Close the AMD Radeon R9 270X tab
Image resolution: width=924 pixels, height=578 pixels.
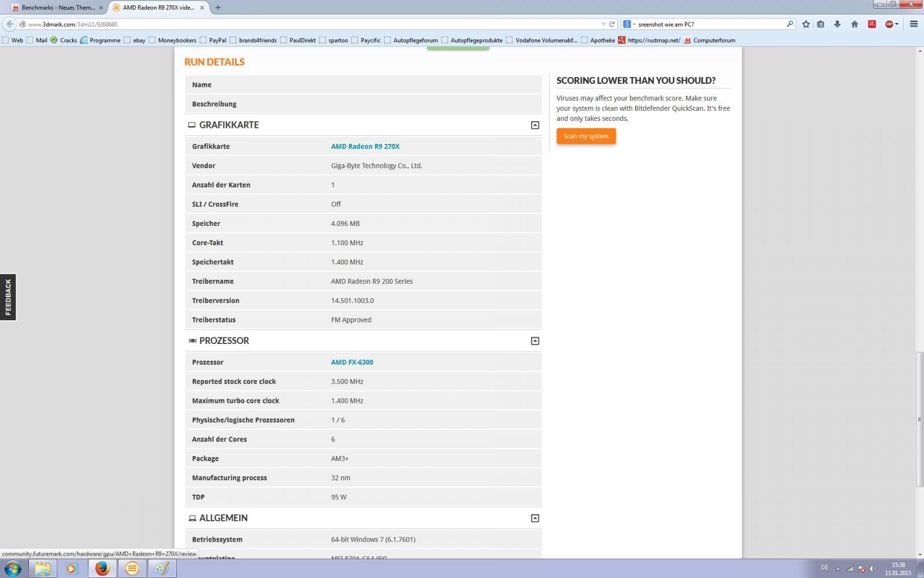click(x=202, y=8)
